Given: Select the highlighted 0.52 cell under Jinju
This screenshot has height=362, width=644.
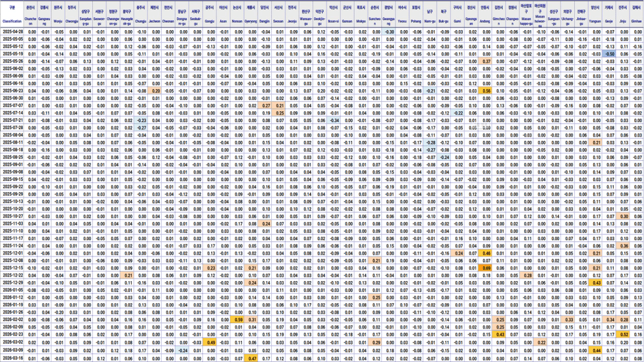Looking at the screenshot, I should pos(623,334).
